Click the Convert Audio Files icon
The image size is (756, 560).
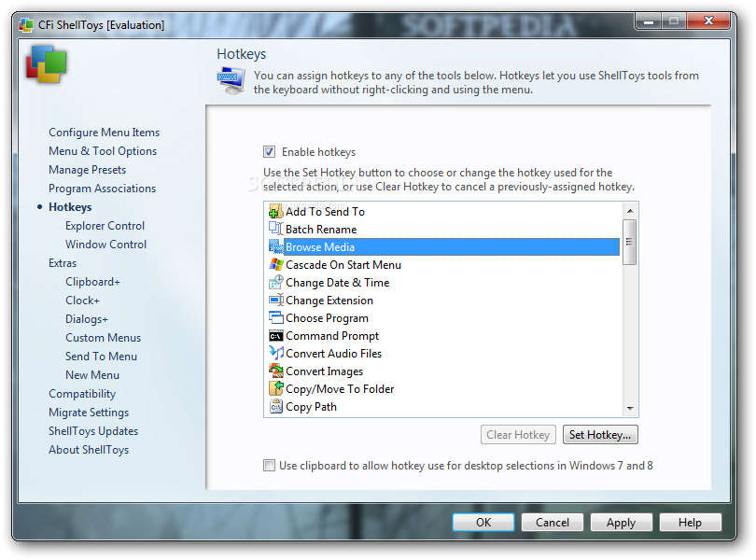(x=275, y=354)
